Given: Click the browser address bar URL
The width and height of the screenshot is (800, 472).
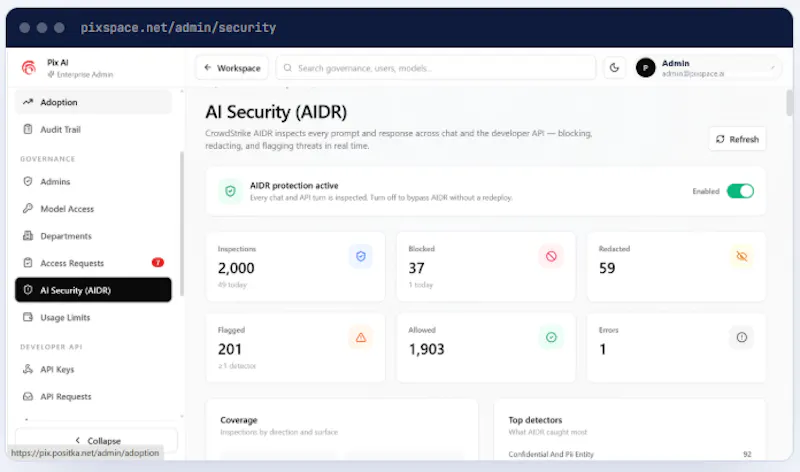Looking at the screenshot, I should 178,28.
